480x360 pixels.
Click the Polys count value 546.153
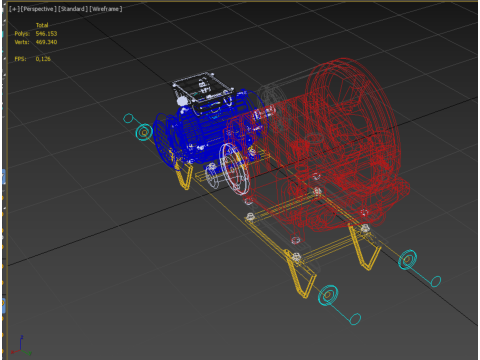(46, 34)
